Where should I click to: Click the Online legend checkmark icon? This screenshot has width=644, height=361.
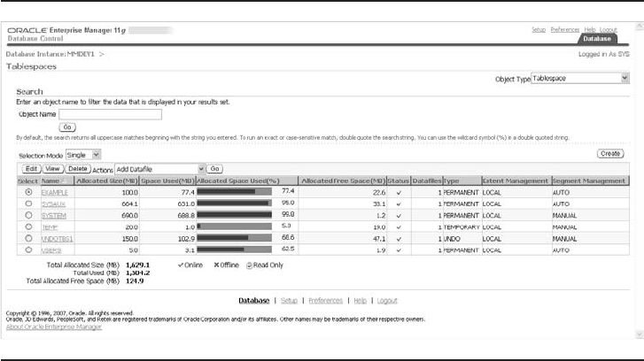[x=181, y=265]
